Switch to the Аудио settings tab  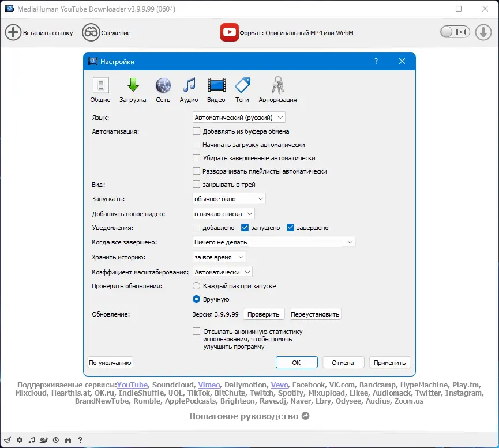(x=189, y=91)
